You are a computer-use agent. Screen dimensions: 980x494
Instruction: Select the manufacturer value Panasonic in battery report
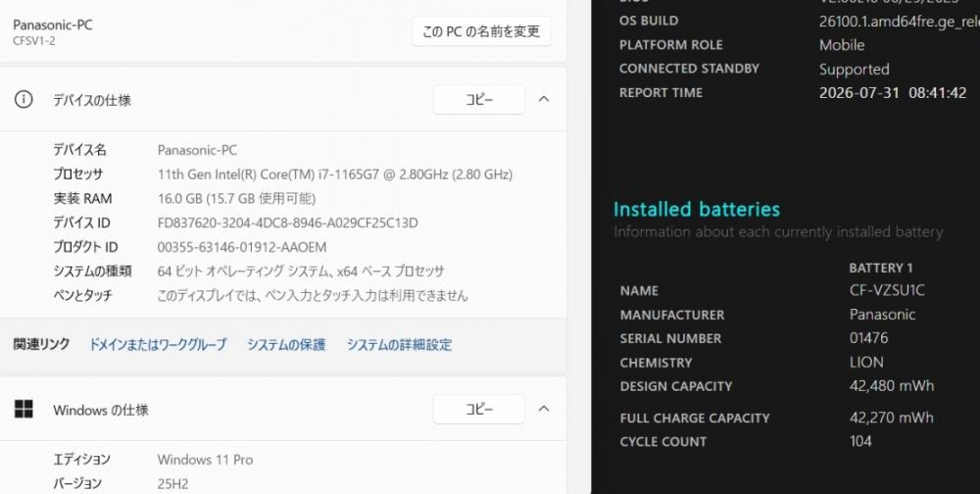coord(883,315)
